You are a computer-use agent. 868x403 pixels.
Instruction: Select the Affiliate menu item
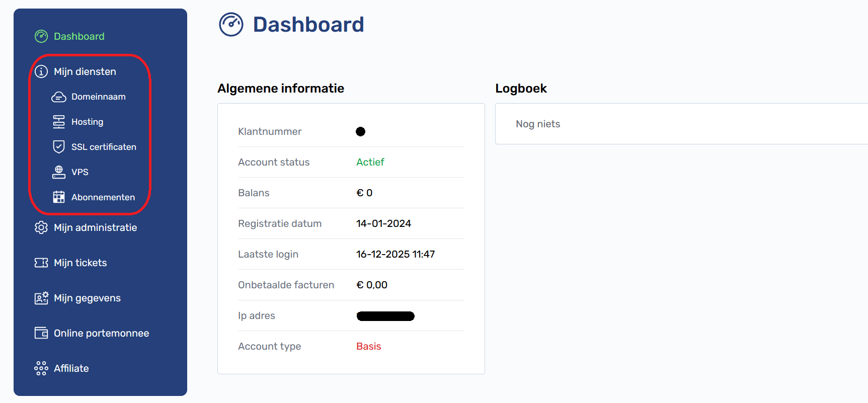coord(71,368)
